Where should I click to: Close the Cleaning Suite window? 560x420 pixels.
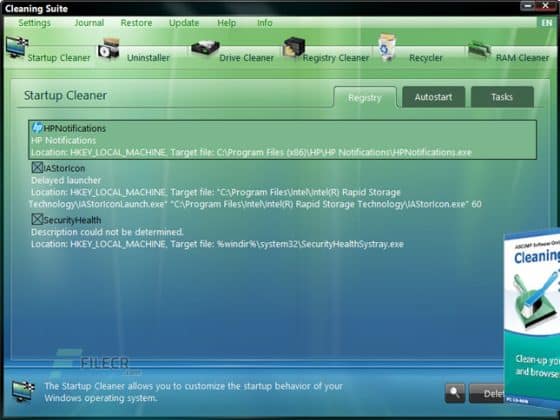click(546, 6)
